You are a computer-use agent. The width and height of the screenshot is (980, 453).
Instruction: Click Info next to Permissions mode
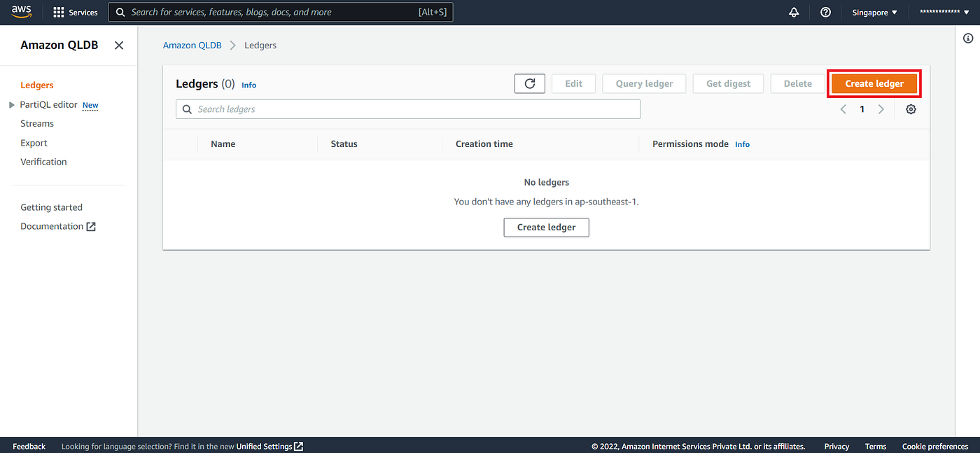click(x=742, y=144)
